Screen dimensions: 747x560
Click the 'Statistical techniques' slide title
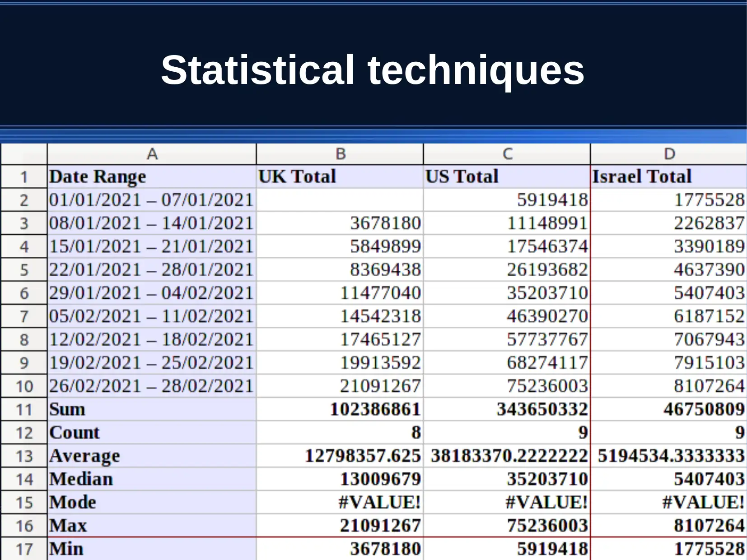coord(373,70)
